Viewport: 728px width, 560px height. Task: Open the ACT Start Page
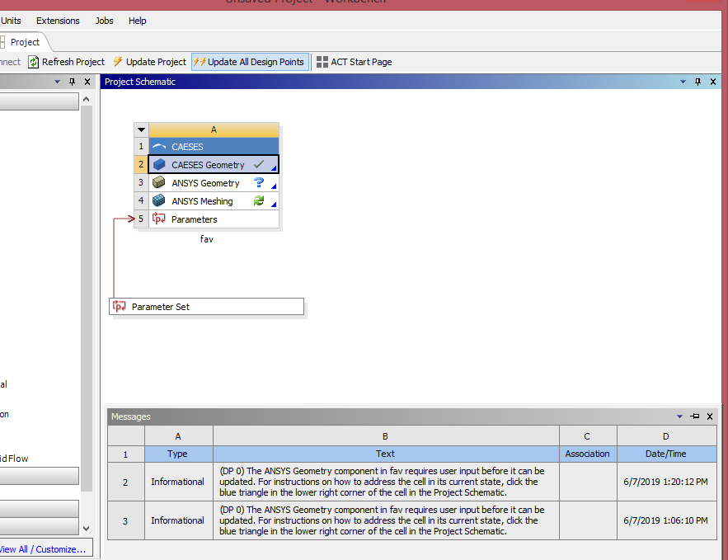(x=355, y=62)
